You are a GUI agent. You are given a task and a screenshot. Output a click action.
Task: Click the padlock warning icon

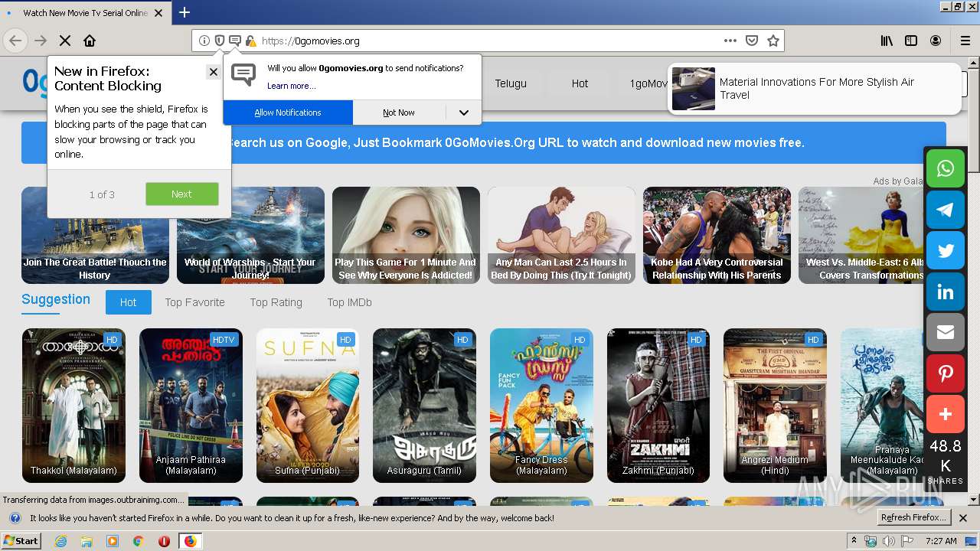(250, 41)
